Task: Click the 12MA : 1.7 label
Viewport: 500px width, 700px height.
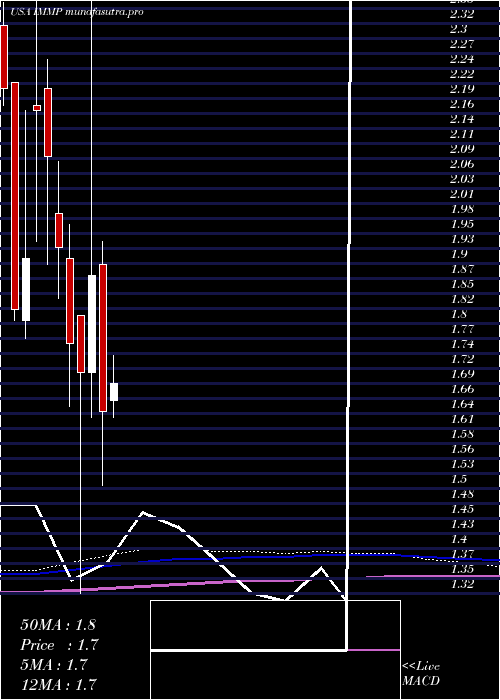Action: click(58, 684)
